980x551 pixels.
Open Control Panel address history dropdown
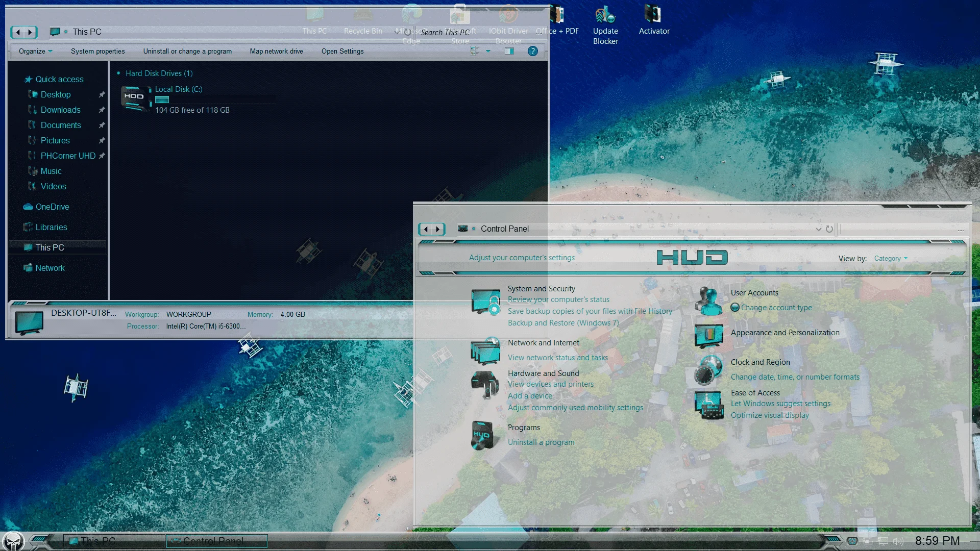[818, 229]
